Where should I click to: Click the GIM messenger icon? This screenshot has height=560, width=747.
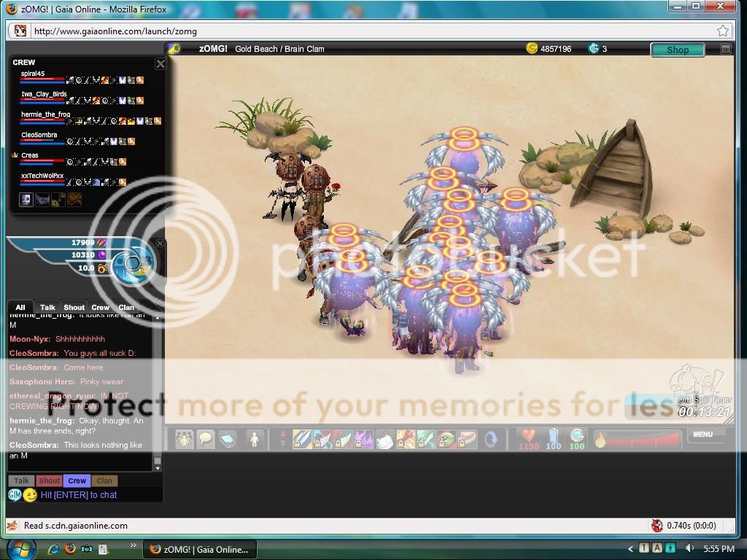pos(15,495)
